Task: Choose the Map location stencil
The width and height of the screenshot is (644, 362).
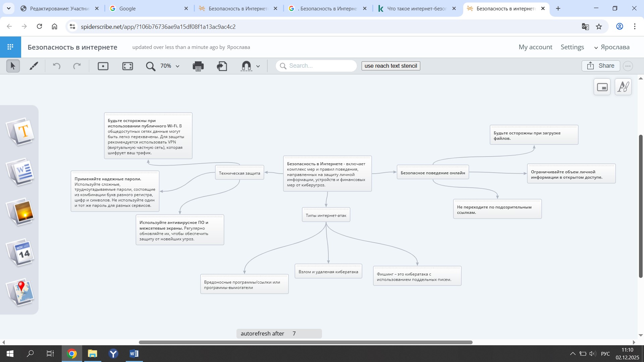Action: [x=21, y=292]
